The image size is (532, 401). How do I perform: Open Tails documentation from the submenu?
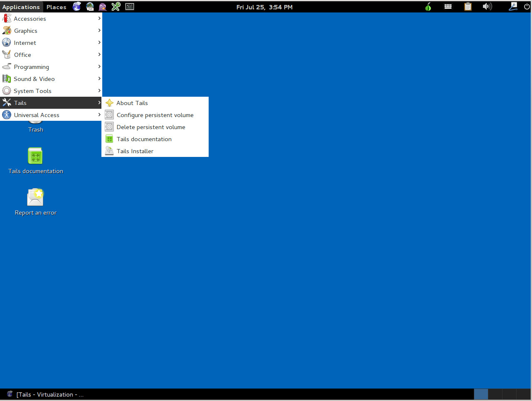click(x=155, y=139)
